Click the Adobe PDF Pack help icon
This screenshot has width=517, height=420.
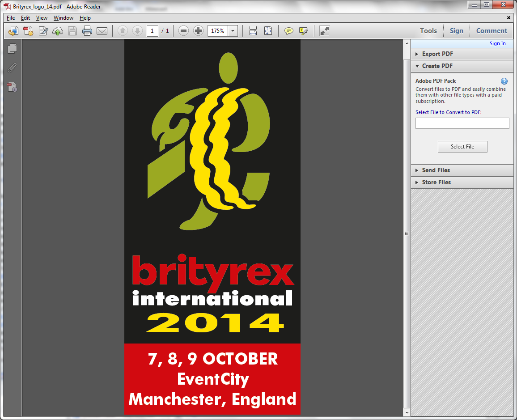coord(504,81)
